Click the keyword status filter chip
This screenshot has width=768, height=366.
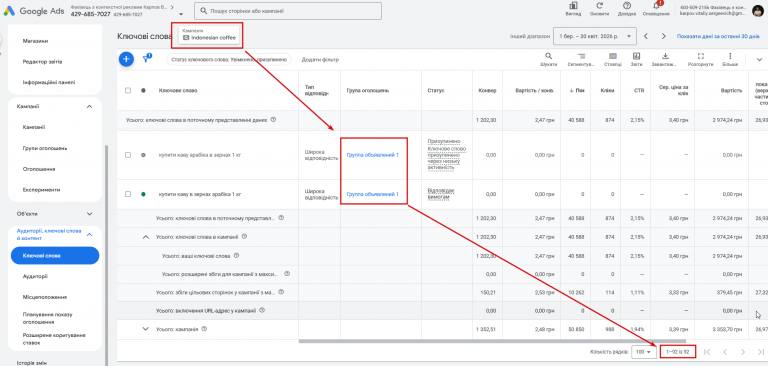[229, 59]
